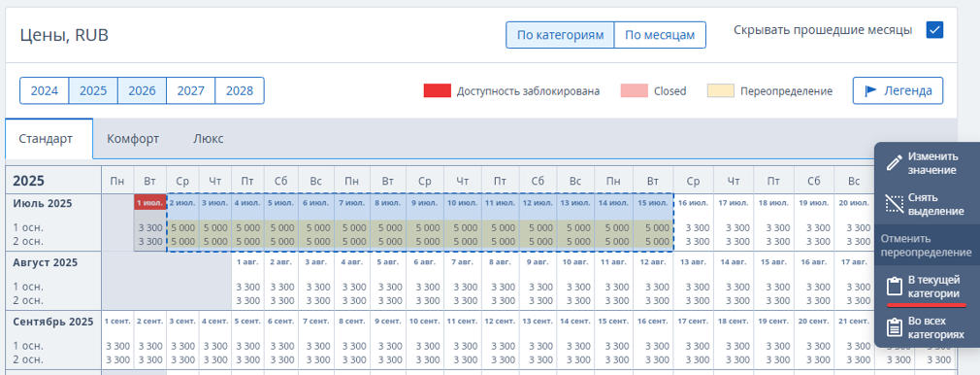
Task: Click the red 1 июл. date cell
Action: point(150,203)
